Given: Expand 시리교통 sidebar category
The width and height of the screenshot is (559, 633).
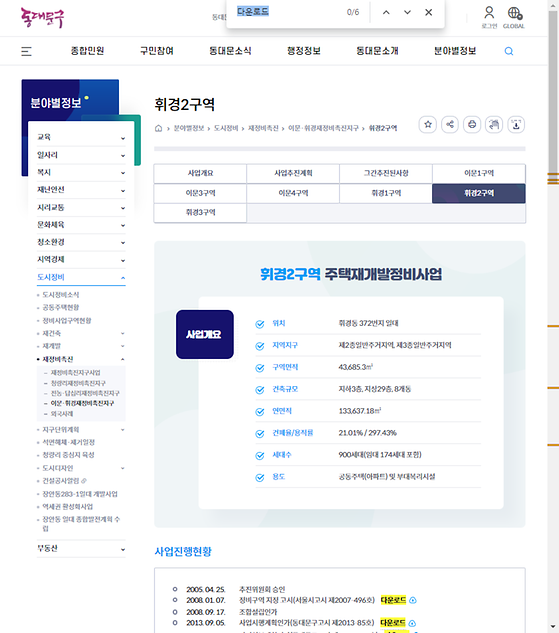Looking at the screenshot, I should (81, 208).
